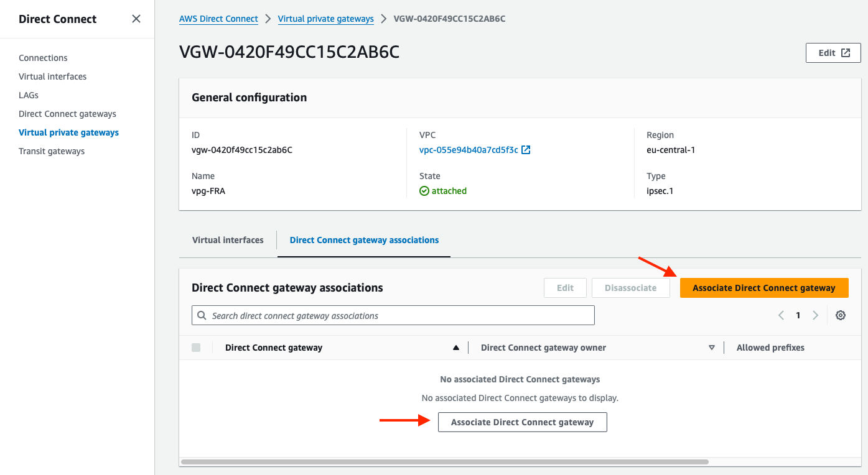The width and height of the screenshot is (868, 475).
Task: Click the white Associate Direct Connect gateway button
Action: pyautogui.click(x=523, y=422)
